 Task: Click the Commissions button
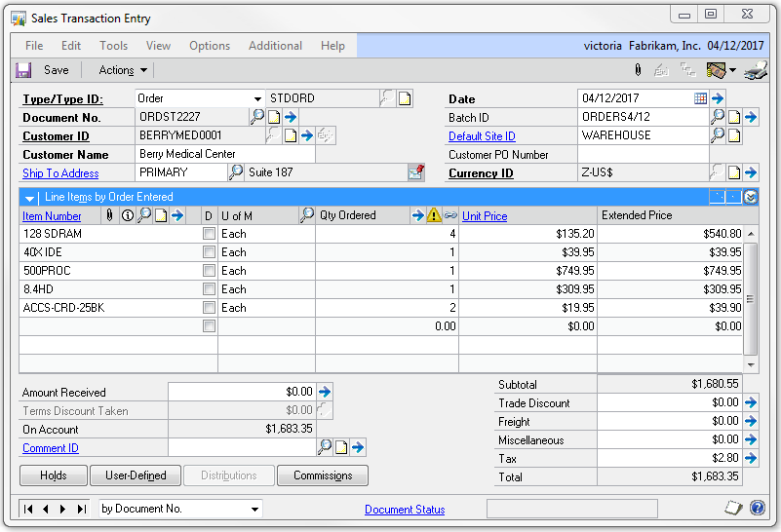tap(323, 475)
